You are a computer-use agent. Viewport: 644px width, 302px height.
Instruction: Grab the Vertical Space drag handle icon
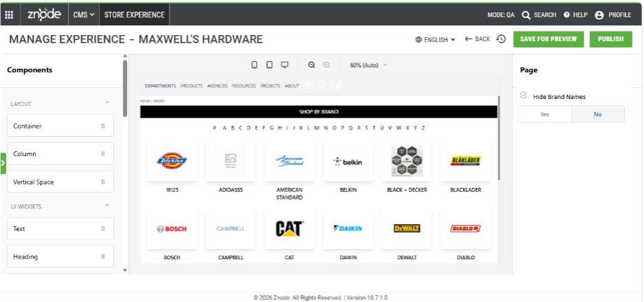click(x=103, y=182)
